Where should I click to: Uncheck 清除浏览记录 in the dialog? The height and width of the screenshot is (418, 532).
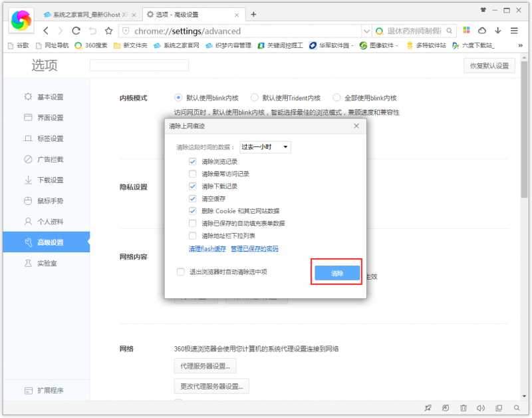click(x=192, y=161)
